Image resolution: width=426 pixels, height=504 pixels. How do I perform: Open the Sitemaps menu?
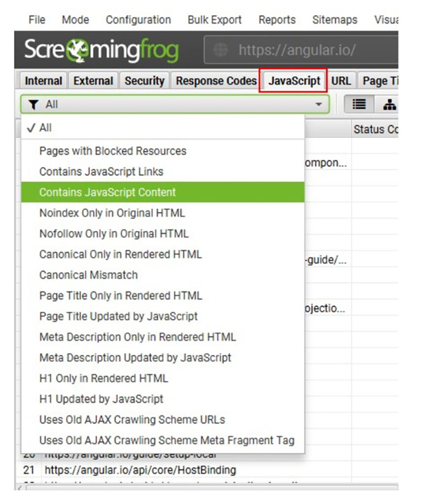click(x=334, y=20)
